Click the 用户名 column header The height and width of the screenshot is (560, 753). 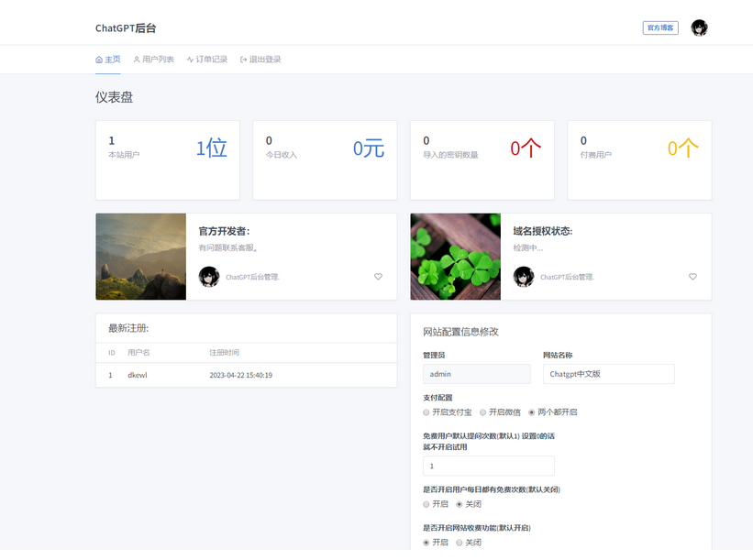pyautogui.click(x=138, y=353)
